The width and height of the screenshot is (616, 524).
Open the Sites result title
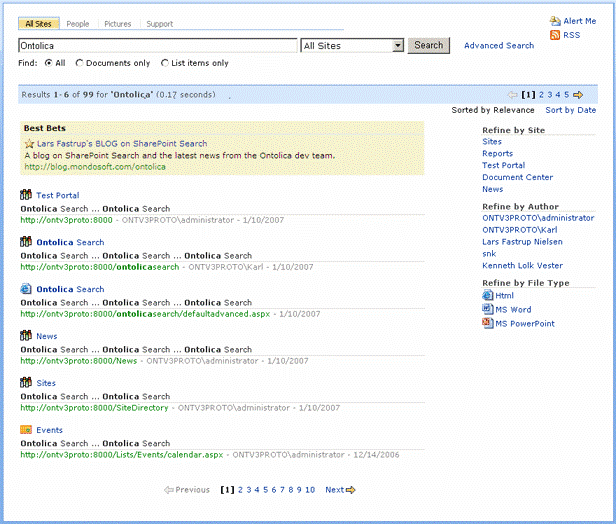coord(46,383)
